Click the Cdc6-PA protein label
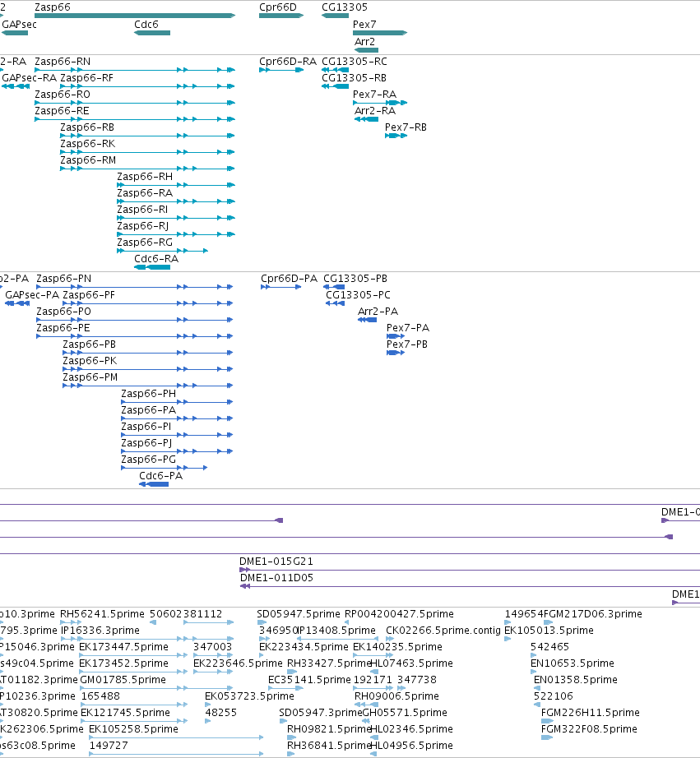The width and height of the screenshot is (700, 758). pyautogui.click(x=160, y=476)
